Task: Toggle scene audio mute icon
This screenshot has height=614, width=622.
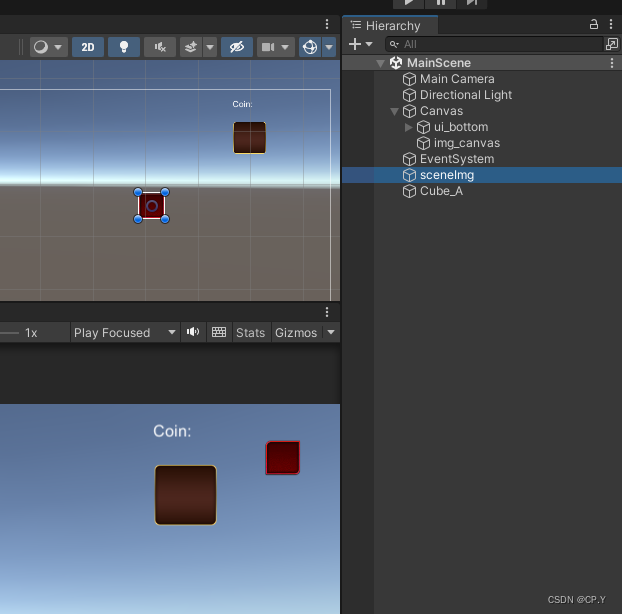Action: tap(160, 47)
